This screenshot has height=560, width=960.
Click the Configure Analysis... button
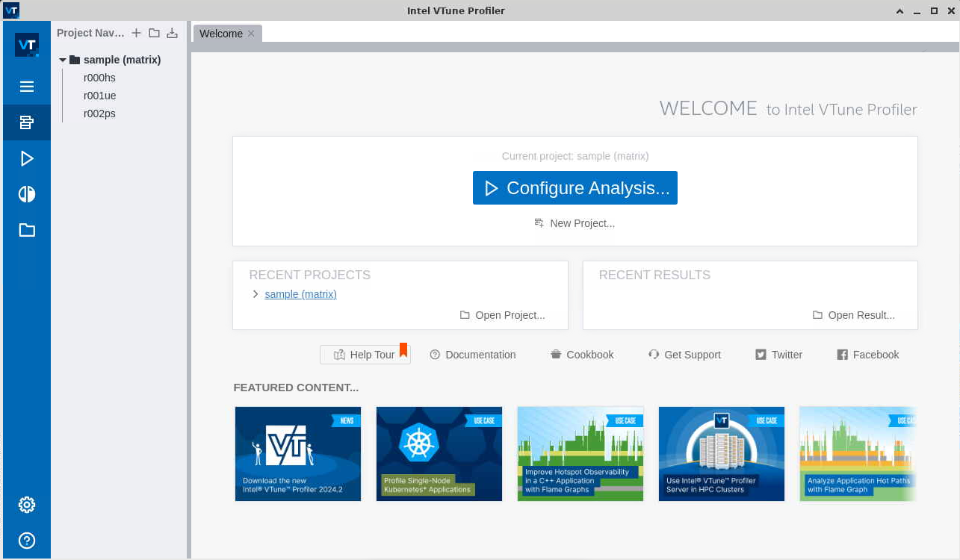[x=575, y=188]
